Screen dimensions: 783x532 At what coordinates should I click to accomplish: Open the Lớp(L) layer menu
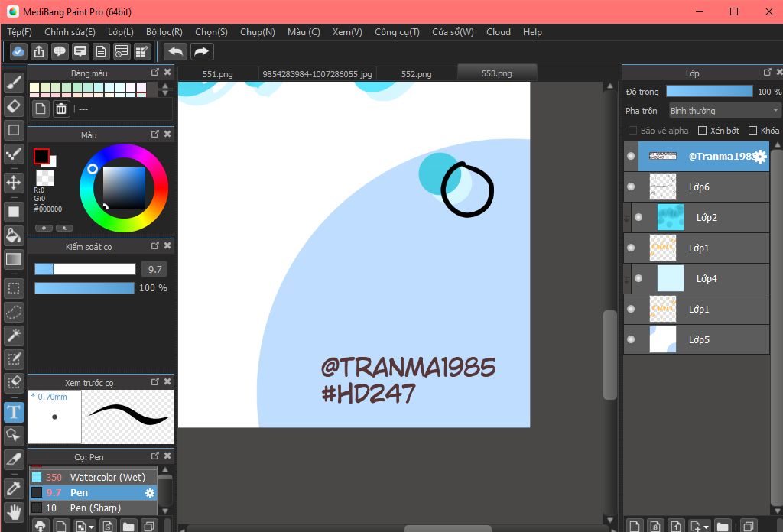(121, 32)
